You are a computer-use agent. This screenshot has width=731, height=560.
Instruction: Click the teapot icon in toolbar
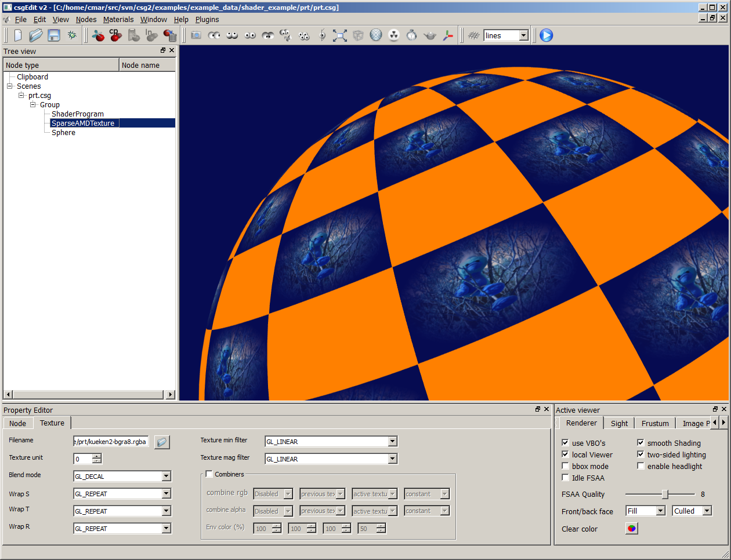430,35
